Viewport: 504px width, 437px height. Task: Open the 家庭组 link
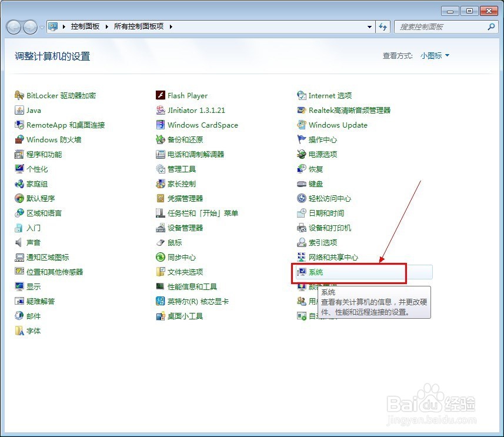[37, 184]
